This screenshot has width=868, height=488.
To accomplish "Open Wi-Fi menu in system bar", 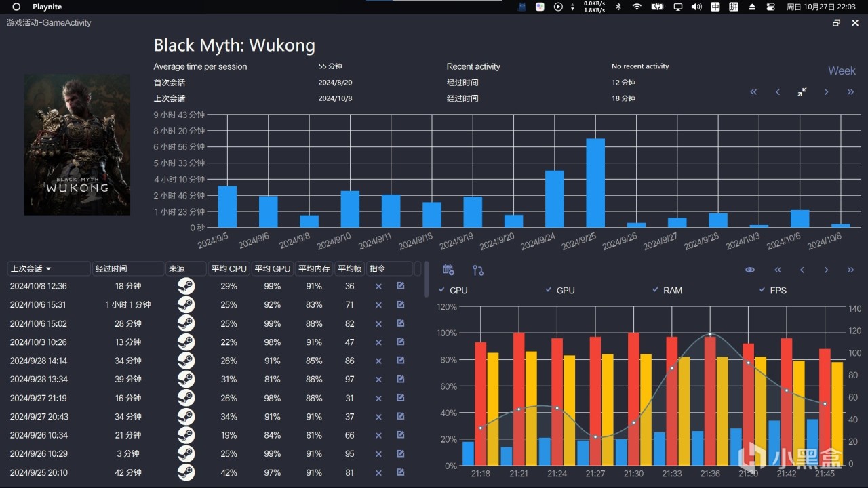I will pos(637,7).
